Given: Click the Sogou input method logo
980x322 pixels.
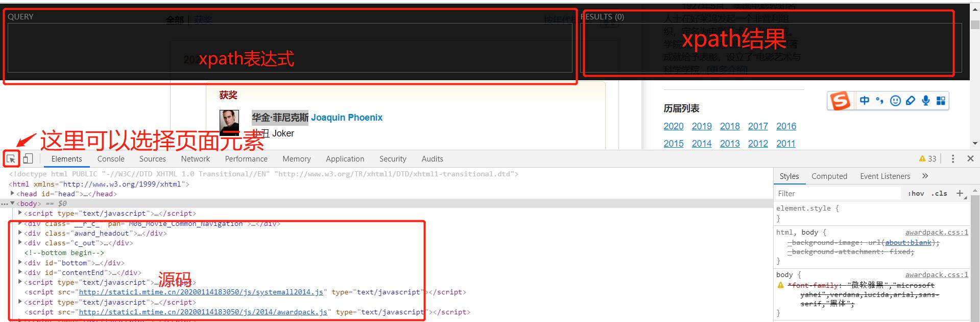Looking at the screenshot, I should pyautogui.click(x=840, y=101).
